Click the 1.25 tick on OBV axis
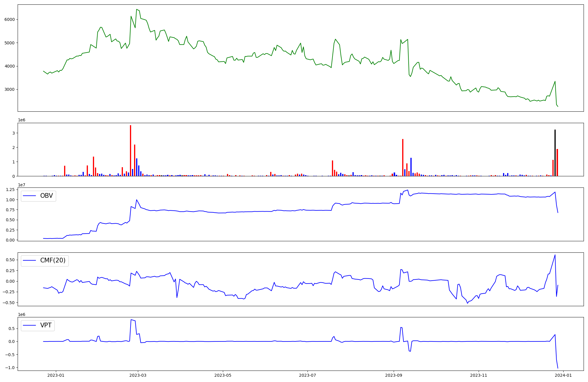 (10, 190)
